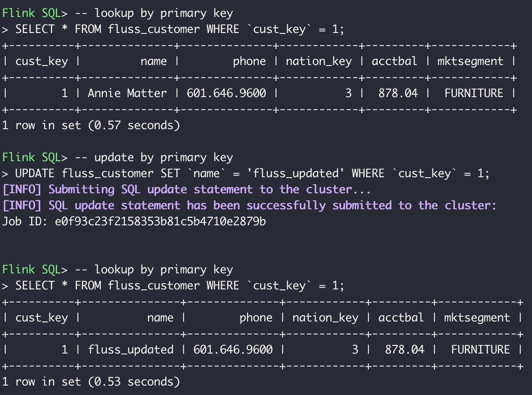The height and width of the screenshot is (395, 532).
Task: Click the "Submitting SQL update statement" info line
Action: pos(187,189)
